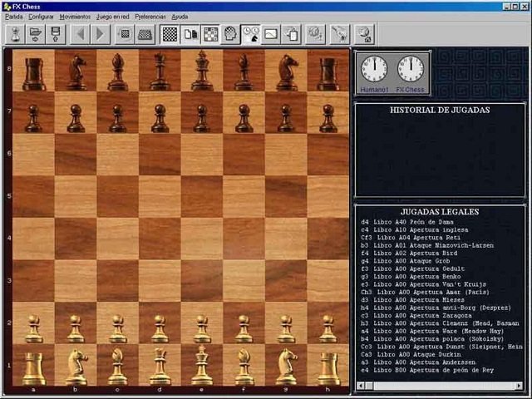
Task: Select the d4 Peón de Dama move
Action: click(407, 222)
